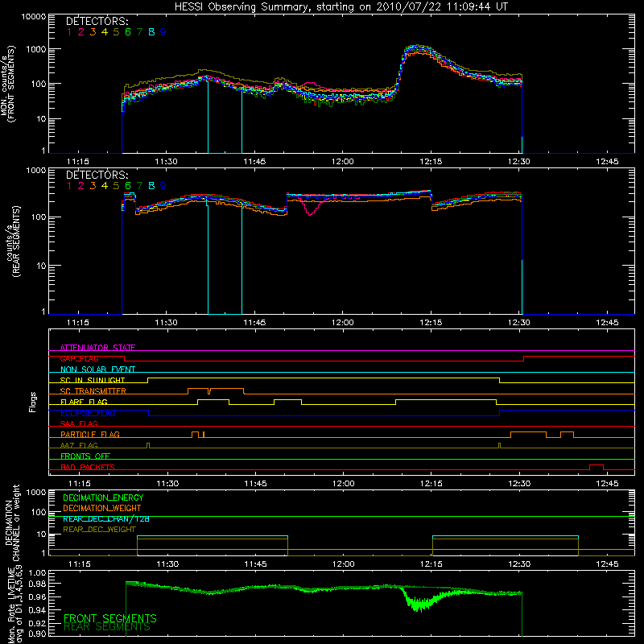This screenshot has height=644, width=644.
Task: Click the GAP_FLAG label
Action: tap(79, 358)
